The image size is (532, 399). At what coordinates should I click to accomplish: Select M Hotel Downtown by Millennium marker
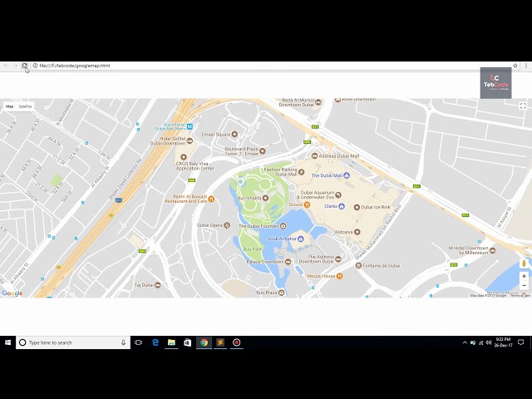point(492,250)
